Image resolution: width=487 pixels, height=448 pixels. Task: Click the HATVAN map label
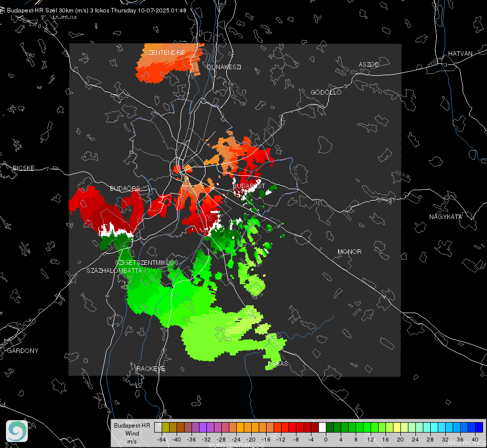460,53
